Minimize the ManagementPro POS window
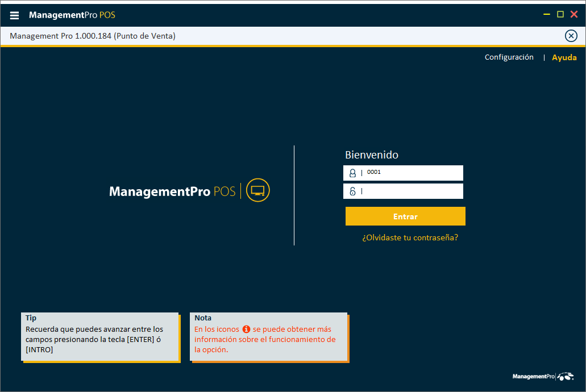 point(546,15)
